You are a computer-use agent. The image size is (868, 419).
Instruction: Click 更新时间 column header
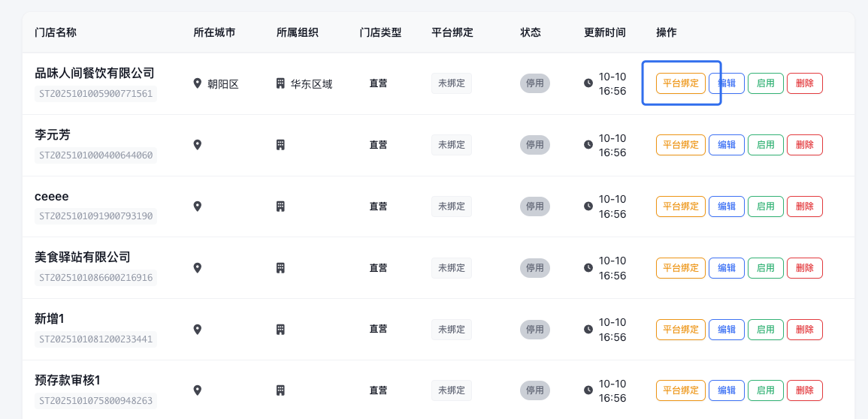(605, 33)
